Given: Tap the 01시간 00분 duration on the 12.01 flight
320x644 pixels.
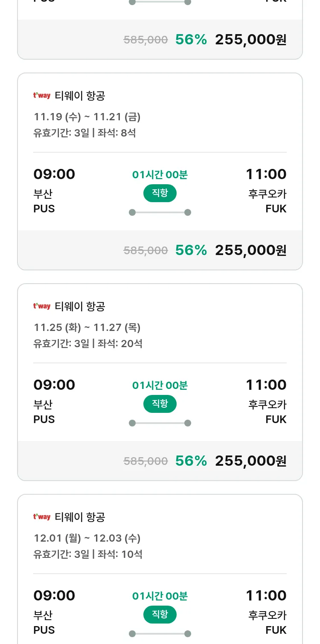Looking at the screenshot, I should point(160,596).
